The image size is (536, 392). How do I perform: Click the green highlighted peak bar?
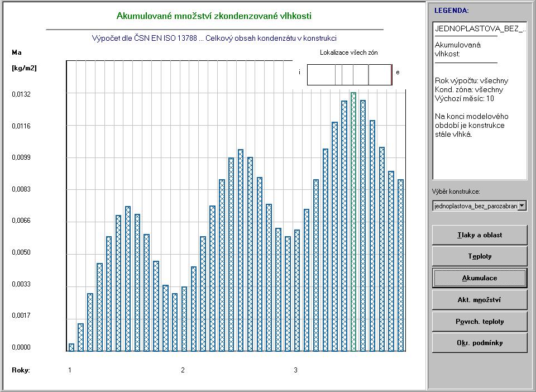pyautogui.click(x=353, y=222)
